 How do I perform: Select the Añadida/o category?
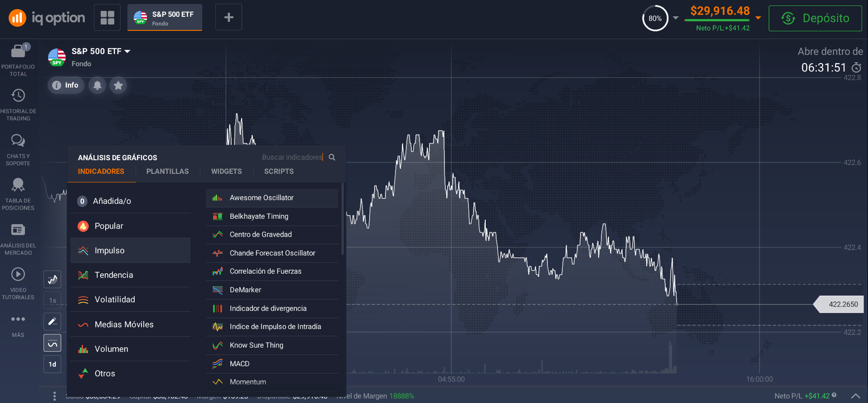(x=130, y=201)
